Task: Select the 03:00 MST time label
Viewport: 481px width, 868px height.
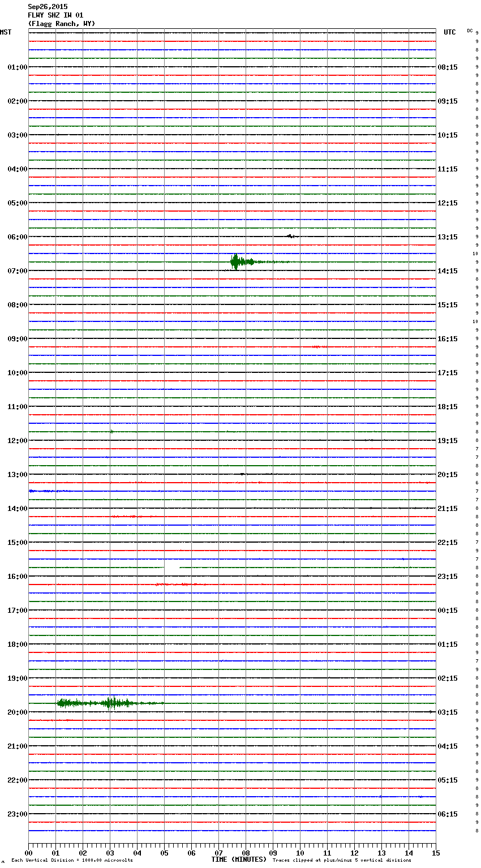Action: click(17, 135)
